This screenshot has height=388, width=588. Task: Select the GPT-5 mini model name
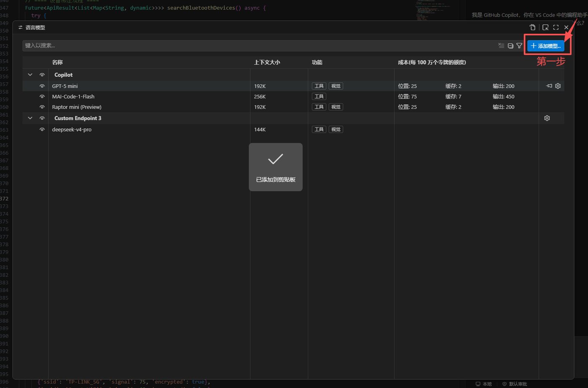65,86
